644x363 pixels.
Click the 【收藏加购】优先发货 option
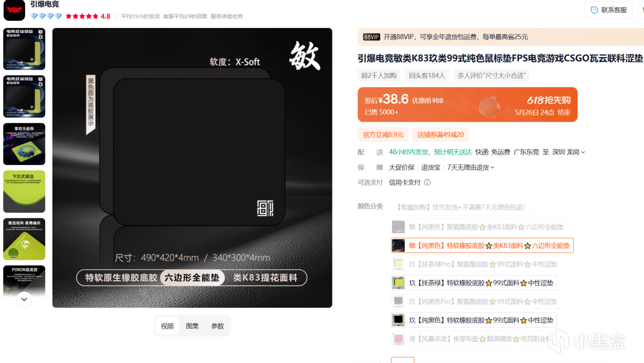tap(462, 207)
